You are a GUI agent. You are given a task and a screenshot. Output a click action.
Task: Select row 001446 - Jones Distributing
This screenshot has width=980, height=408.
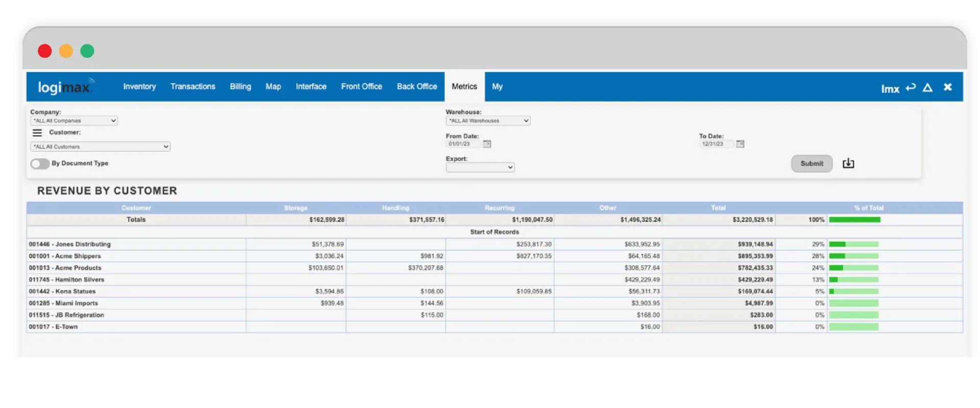click(495, 244)
